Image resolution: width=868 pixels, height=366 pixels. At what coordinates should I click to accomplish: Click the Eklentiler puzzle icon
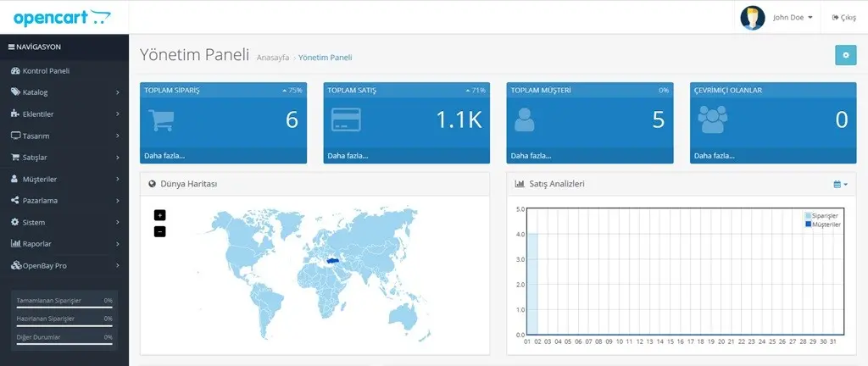click(15, 114)
